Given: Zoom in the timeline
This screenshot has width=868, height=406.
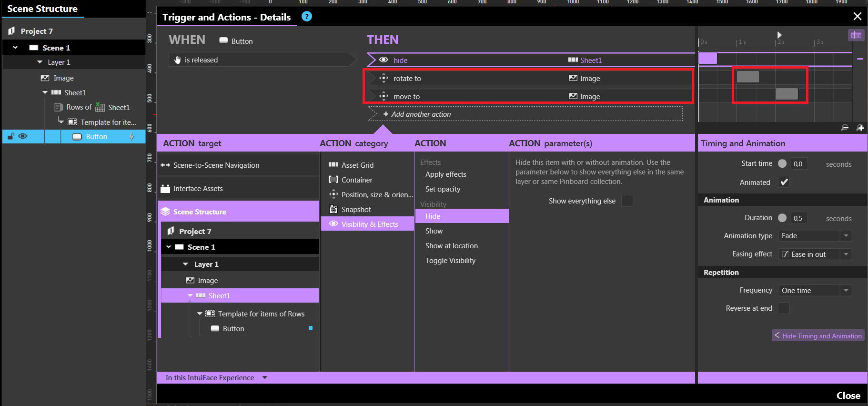Looking at the screenshot, I should click(x=860, y=128).
